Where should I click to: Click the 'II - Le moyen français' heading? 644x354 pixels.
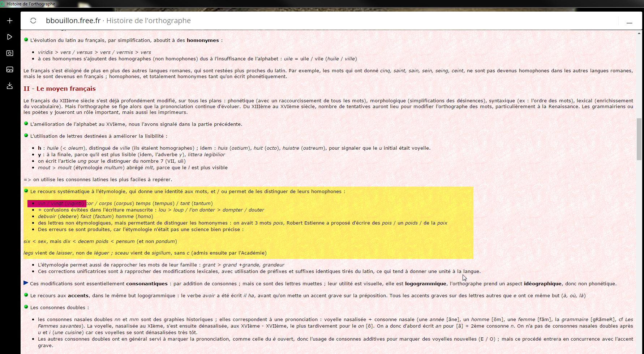[60, 89]
